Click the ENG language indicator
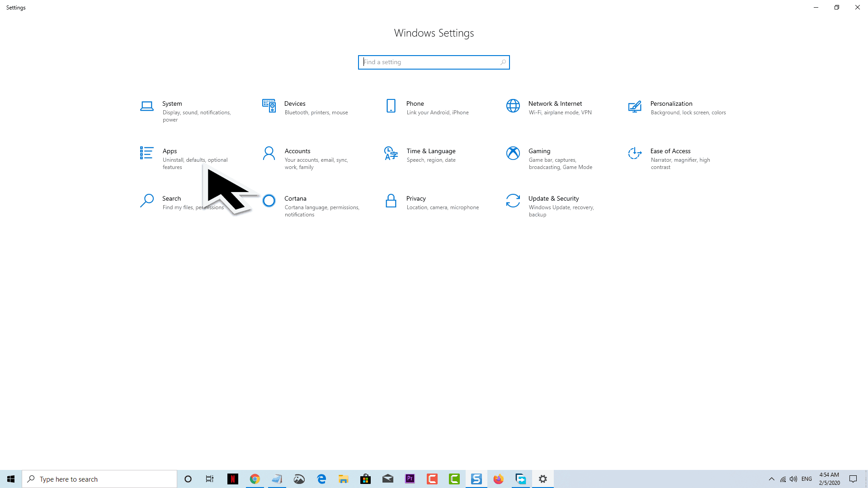The image size is (868, 488). click(x=807, y=479)
